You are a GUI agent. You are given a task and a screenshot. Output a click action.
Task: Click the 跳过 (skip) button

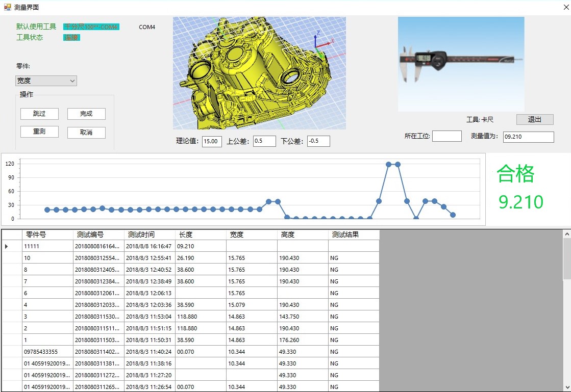pyautogui.click(x=39, y=114)
